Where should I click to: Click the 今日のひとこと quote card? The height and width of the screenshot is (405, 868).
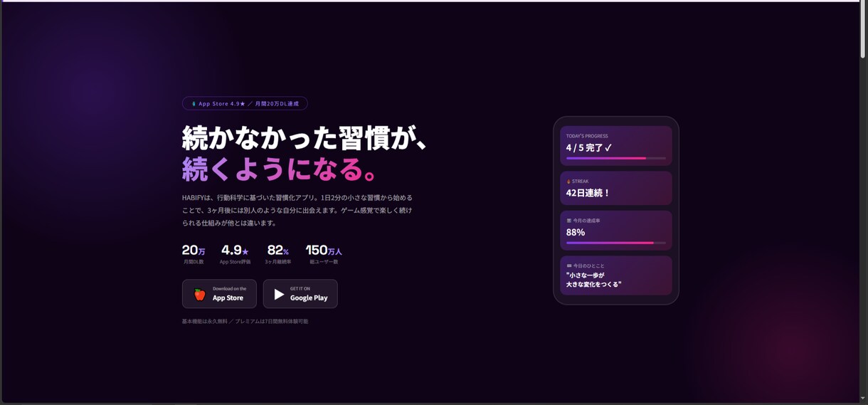pyautogui.click(x=616, y=275)
